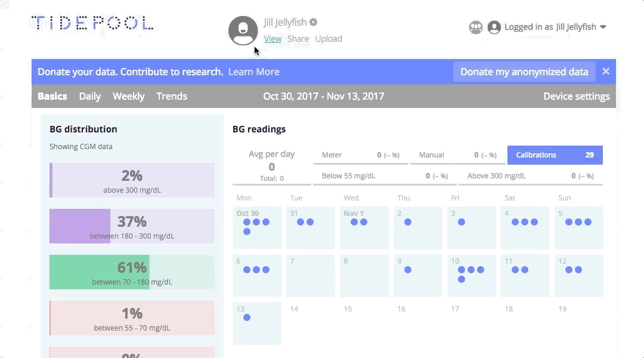Click the Oct 31 calendar day cell

click(311, 228)
